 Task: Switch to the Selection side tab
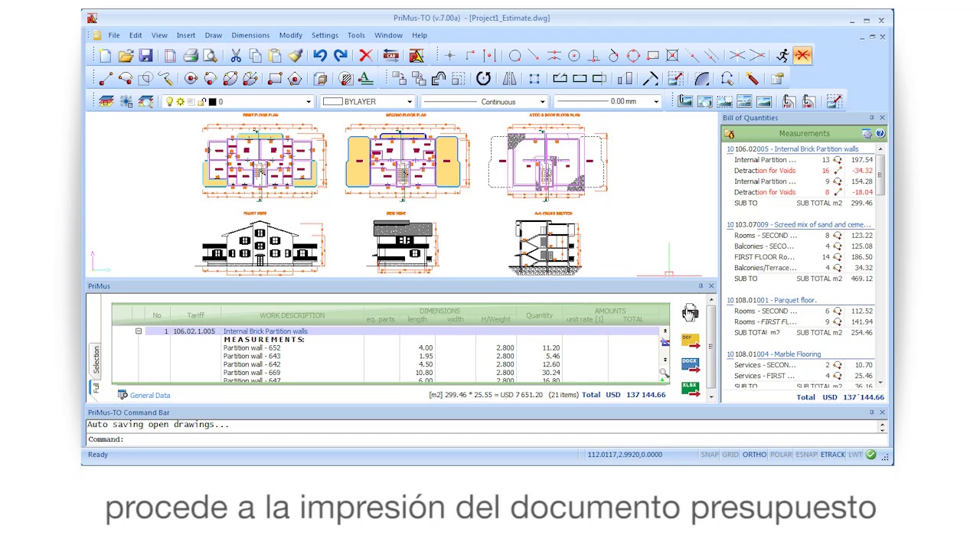click(96, 360)
